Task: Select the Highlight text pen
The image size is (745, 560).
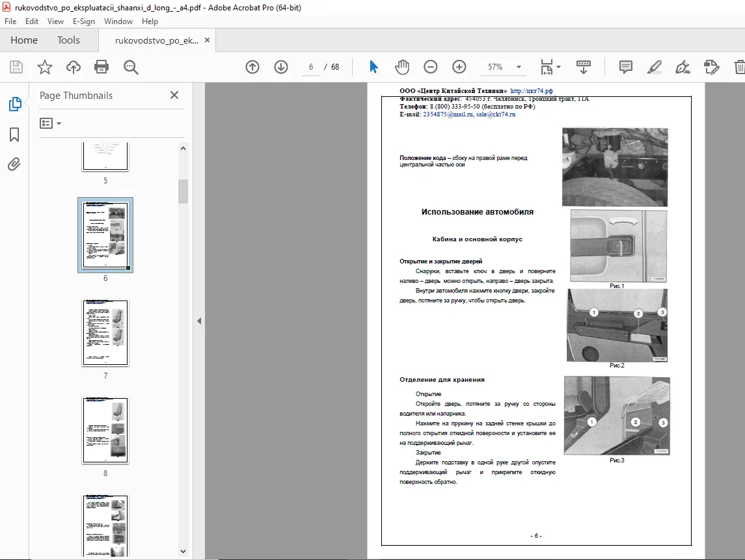Action: [x=655, y=67]
